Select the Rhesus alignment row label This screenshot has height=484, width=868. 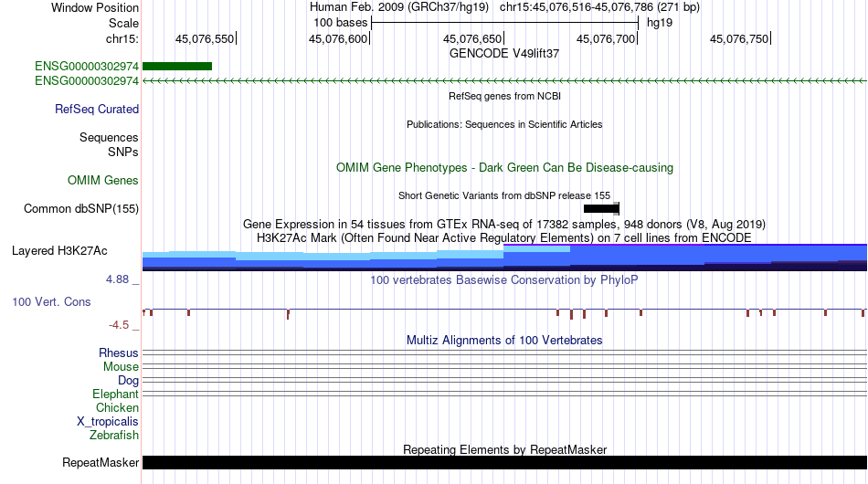point(119,352)
